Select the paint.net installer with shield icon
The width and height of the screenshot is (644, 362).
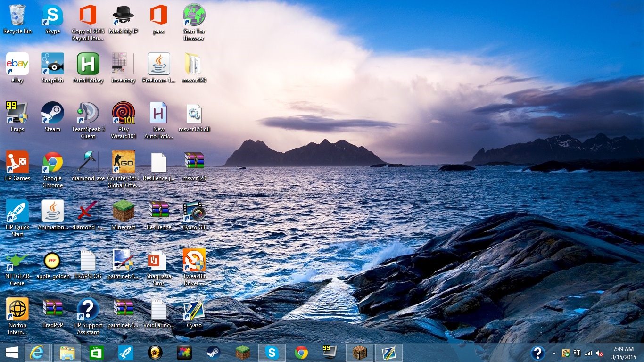point(124,264)
